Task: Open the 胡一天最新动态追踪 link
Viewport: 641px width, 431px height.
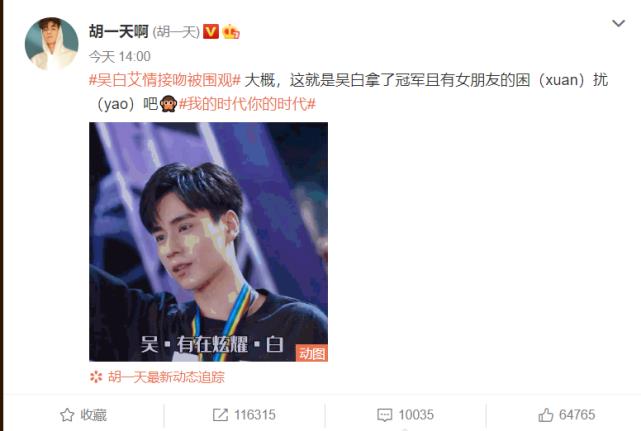Action: [x=166, y=377]
